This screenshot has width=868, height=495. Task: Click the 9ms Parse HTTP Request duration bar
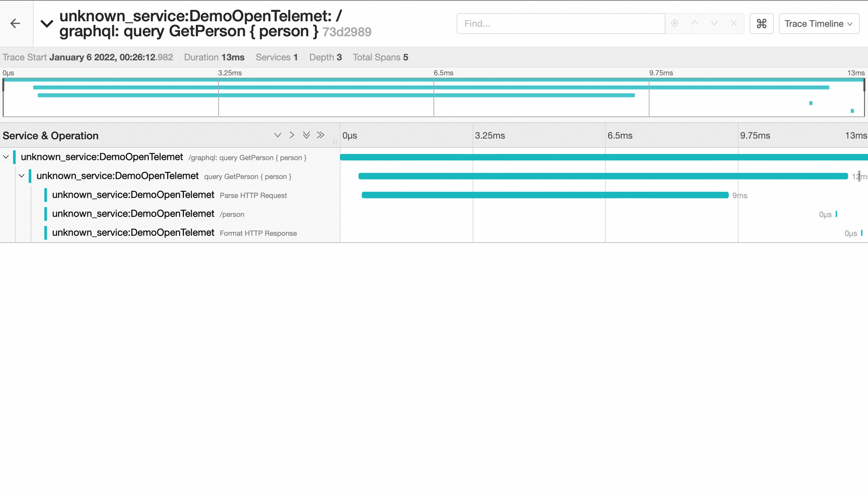coord(545,195)
